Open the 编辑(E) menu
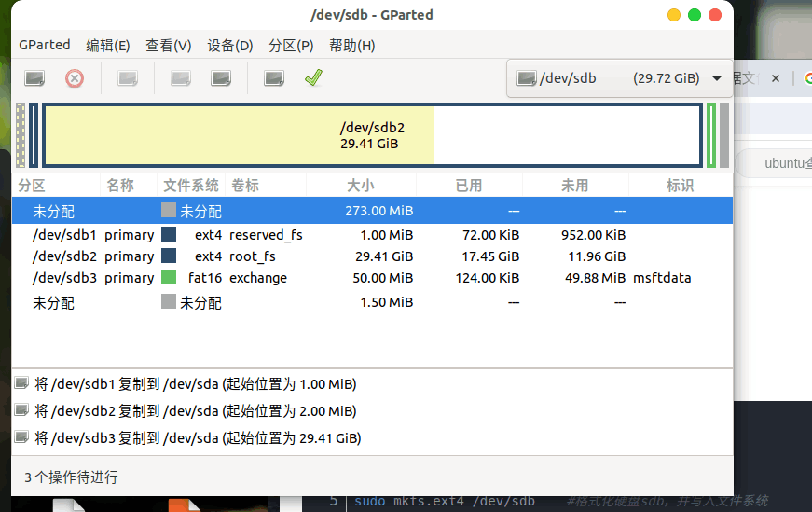This screenshot has width=812, height=512. (x=108, y=46)
